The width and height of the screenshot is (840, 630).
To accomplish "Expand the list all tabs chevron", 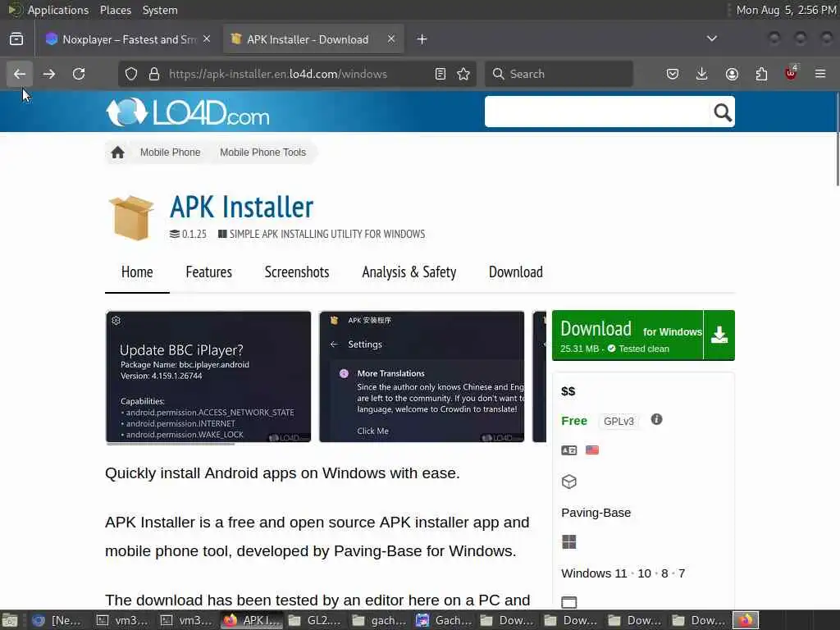I will click(712, 39).
